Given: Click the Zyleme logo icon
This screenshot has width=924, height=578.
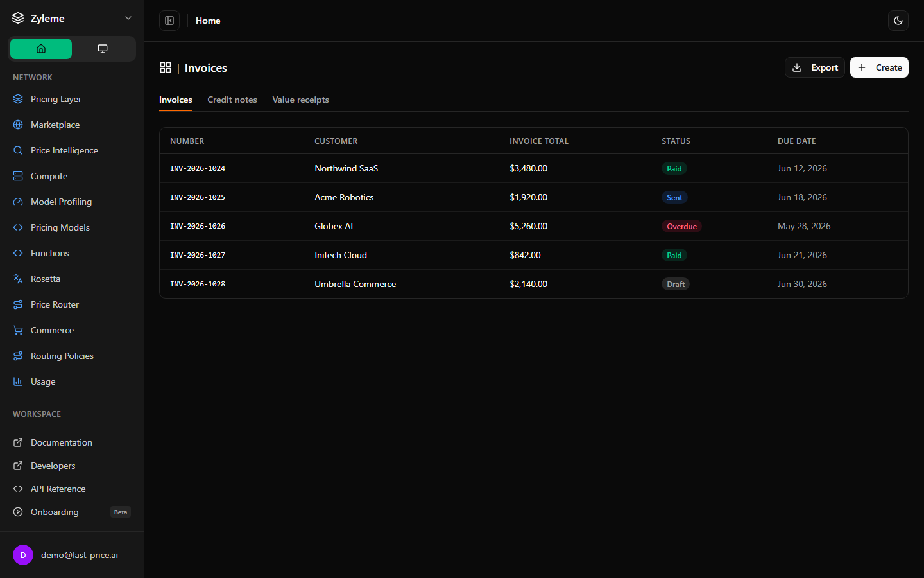Looking at the screenshot, I should coord(18,18).
